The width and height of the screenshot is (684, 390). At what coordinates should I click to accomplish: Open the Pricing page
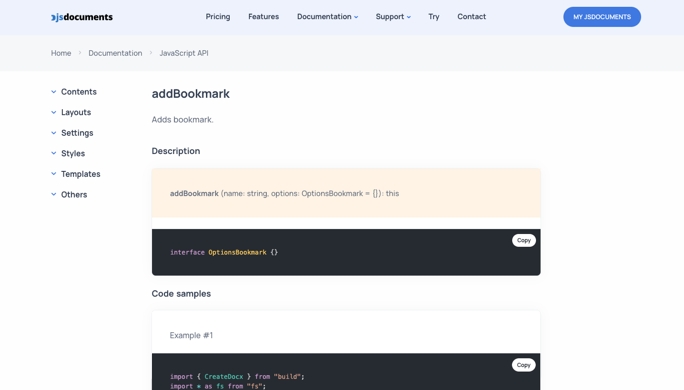(218, 17)
